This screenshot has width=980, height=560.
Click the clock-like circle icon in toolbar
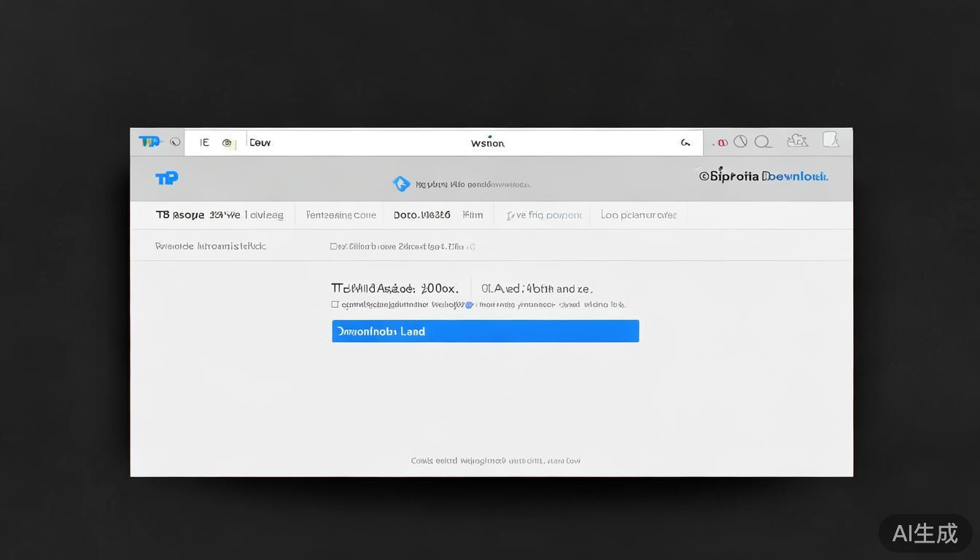click(740, 141)
